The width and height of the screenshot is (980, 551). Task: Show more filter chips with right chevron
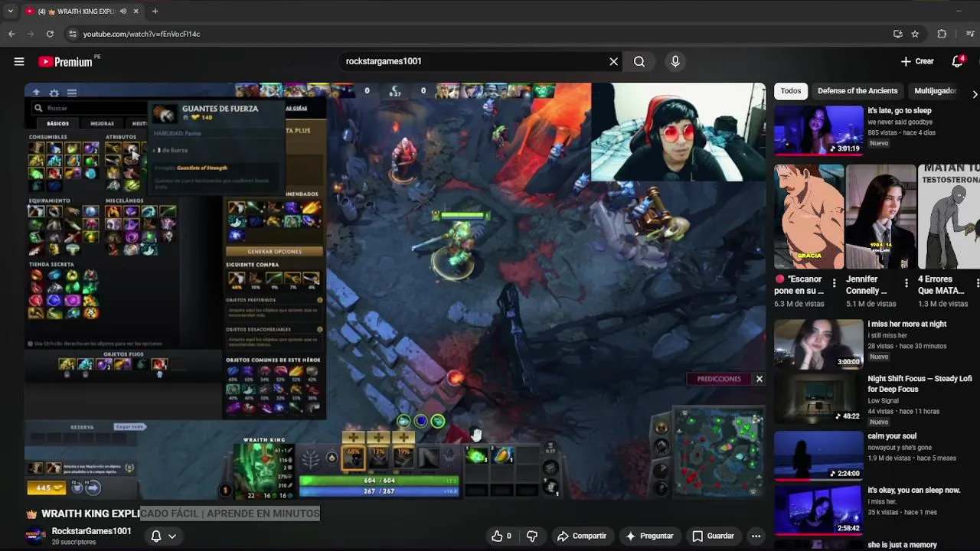(974, 93)
